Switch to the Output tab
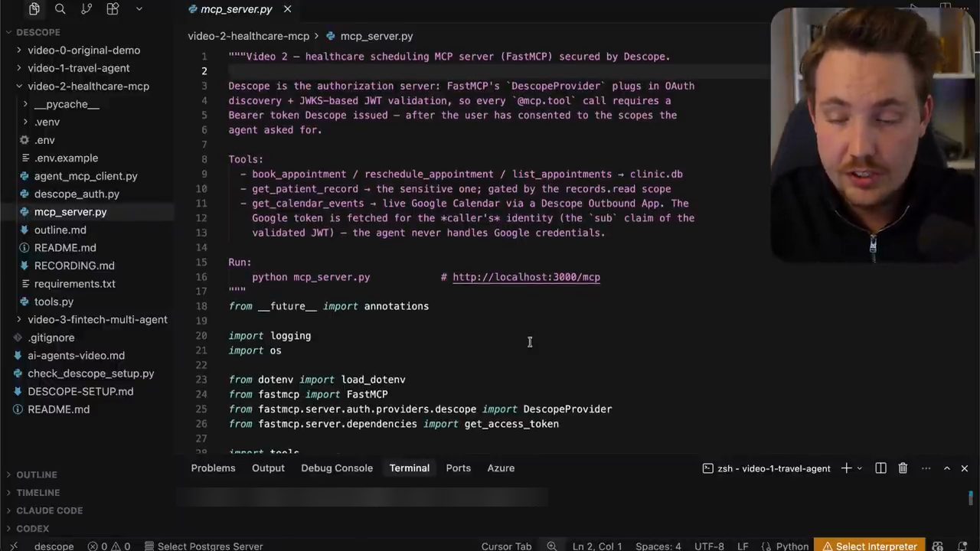Screen dimensions: 980x551 point(268,468)
